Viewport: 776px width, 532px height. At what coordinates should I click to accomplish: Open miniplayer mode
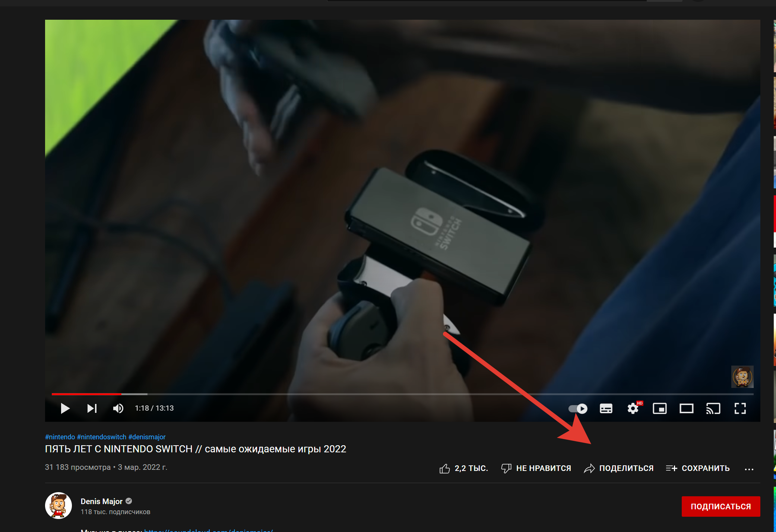(x=659, y=409)
